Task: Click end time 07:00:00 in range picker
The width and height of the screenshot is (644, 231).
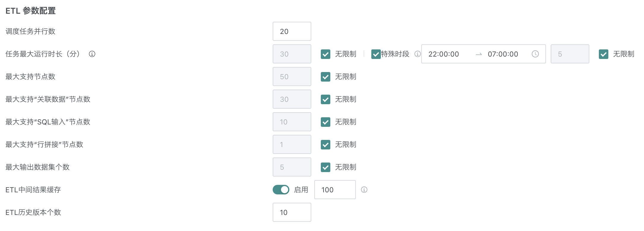Action: pos(503,54)
